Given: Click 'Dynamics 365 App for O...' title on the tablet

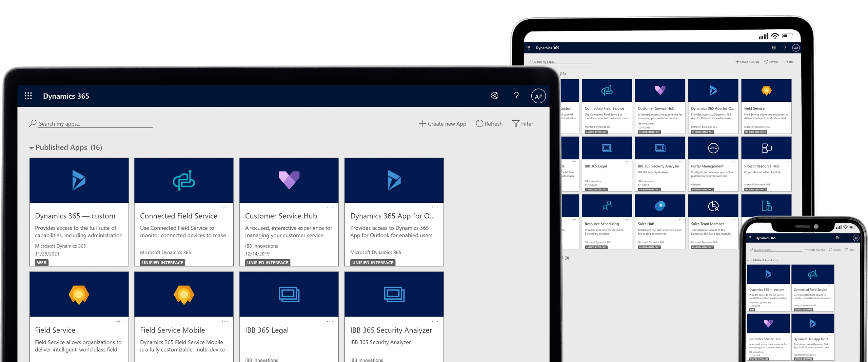Looking at the screenshot, I should click(712, 108).
